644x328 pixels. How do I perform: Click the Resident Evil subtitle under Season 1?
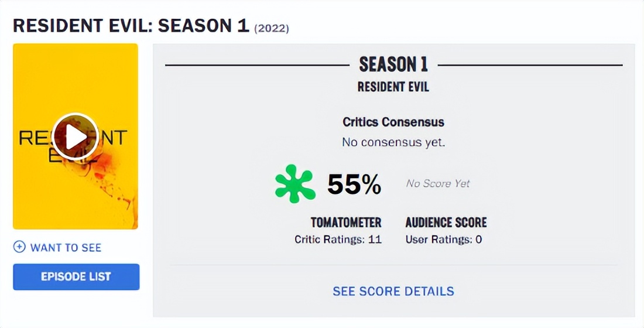(393, 87)
